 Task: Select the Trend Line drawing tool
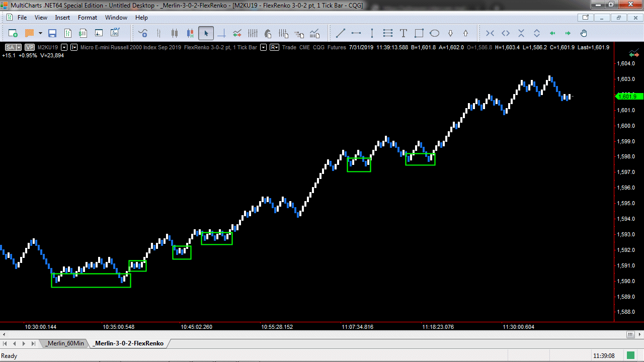click(341, 33)
